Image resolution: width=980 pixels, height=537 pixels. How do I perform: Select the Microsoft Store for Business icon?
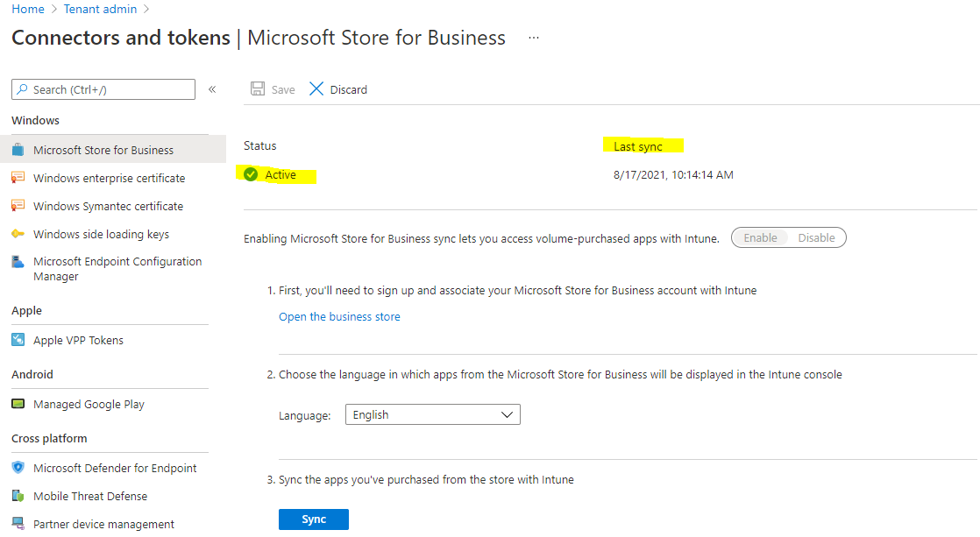[x=20, y=149]
